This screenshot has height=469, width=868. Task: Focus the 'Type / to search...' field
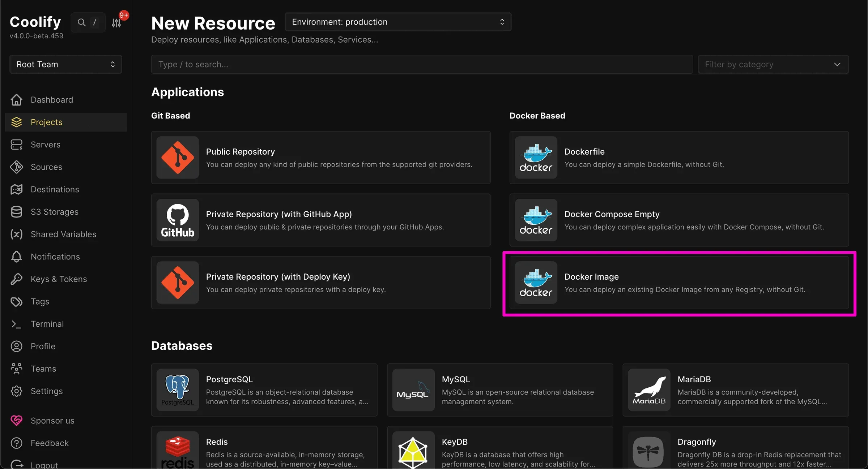[x=421, y=64]
